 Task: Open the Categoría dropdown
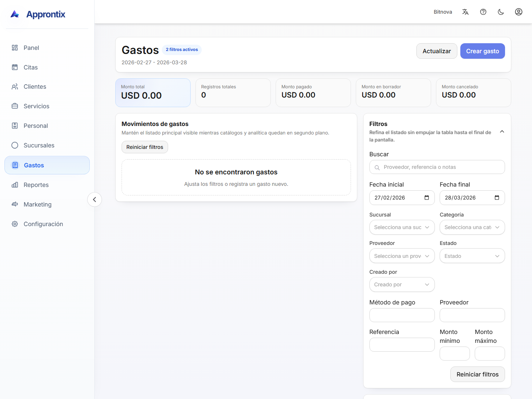(x=472, y=227)
